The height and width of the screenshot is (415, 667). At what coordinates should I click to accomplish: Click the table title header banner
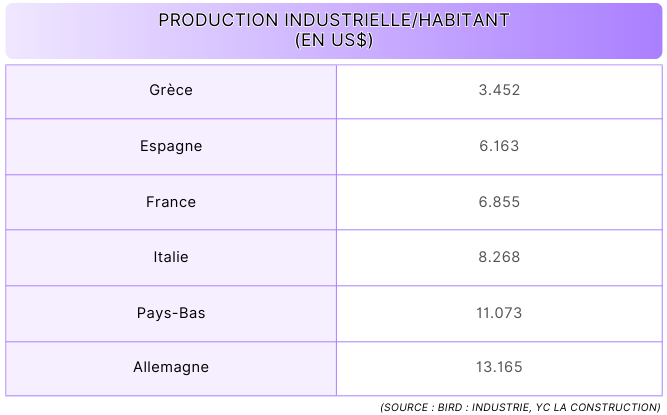tap(334, 31)
